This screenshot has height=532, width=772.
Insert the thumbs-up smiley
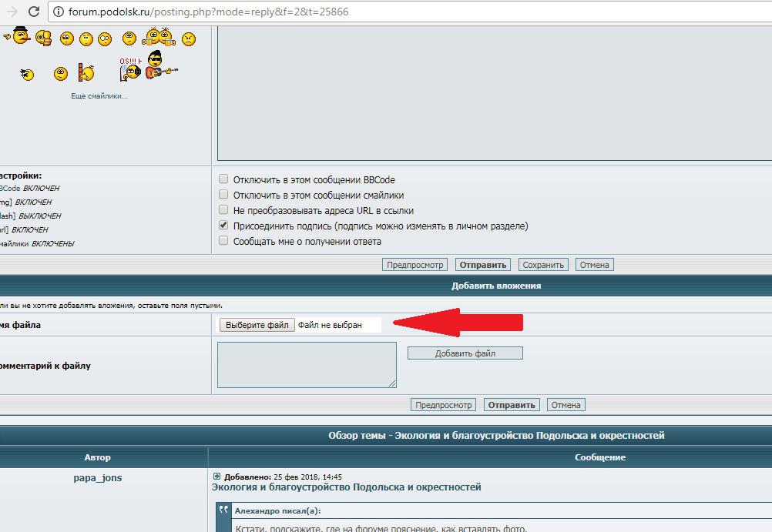click(43, 37)
